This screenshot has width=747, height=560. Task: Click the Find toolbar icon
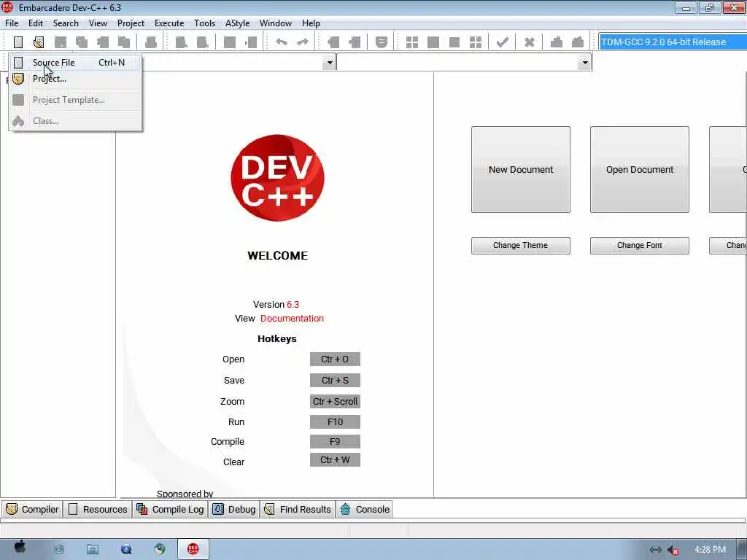point(182,42)
